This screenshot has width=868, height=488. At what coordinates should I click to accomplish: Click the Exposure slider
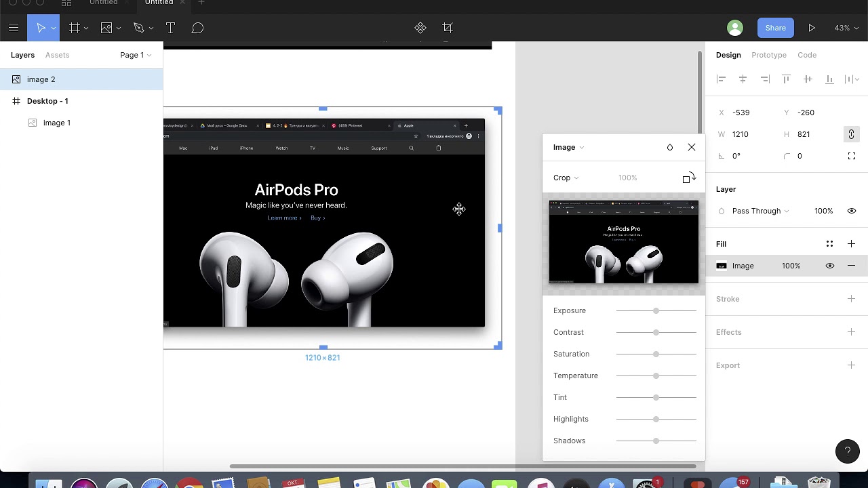point(656,310)
